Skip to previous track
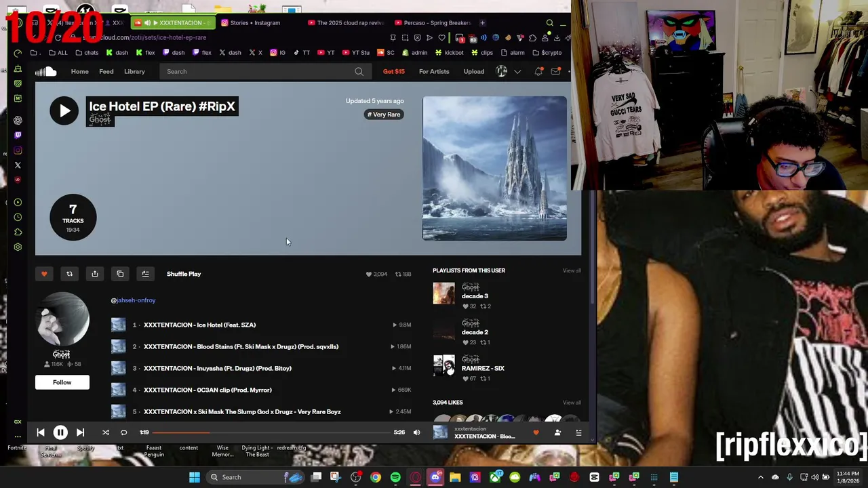Screen dimensions: 868x488 (x=41, y=432)
